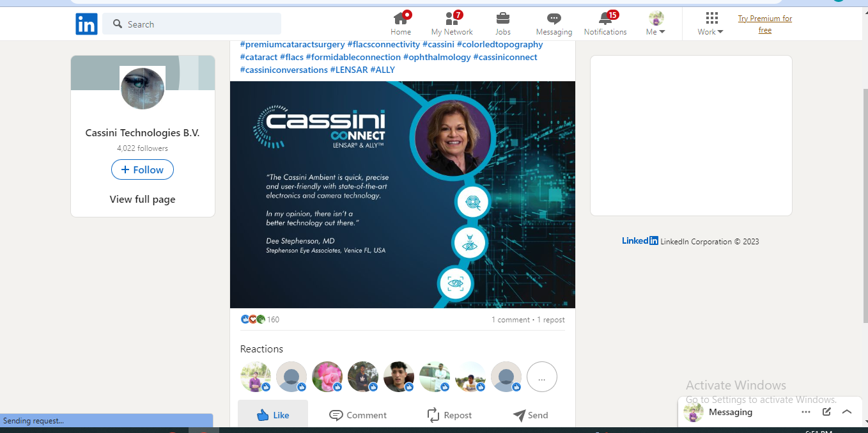This screenshot has width=868, height=433.
Task: Open #ALLY hashtag
Action: pyautogui.click(x=382, y=70)
